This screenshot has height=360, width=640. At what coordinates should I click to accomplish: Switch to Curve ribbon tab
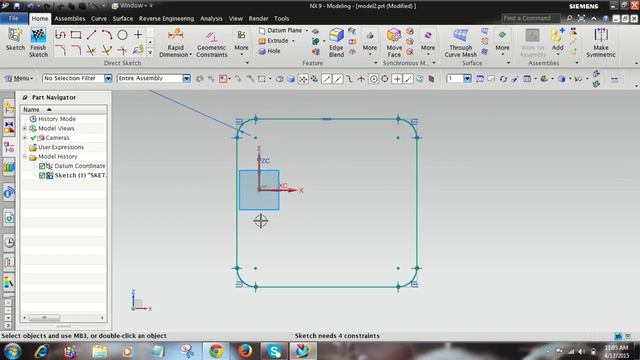tap(99, 18)
